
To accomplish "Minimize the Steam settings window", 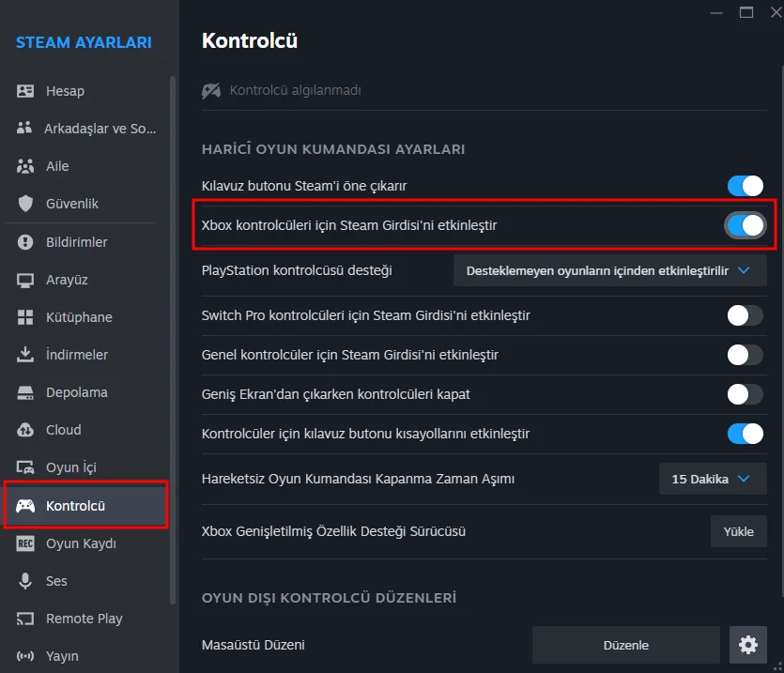I will [716, 13].
